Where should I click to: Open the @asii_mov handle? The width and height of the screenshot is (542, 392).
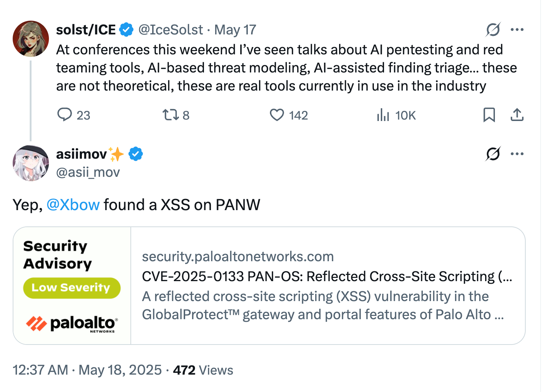[x=88, y=172]
